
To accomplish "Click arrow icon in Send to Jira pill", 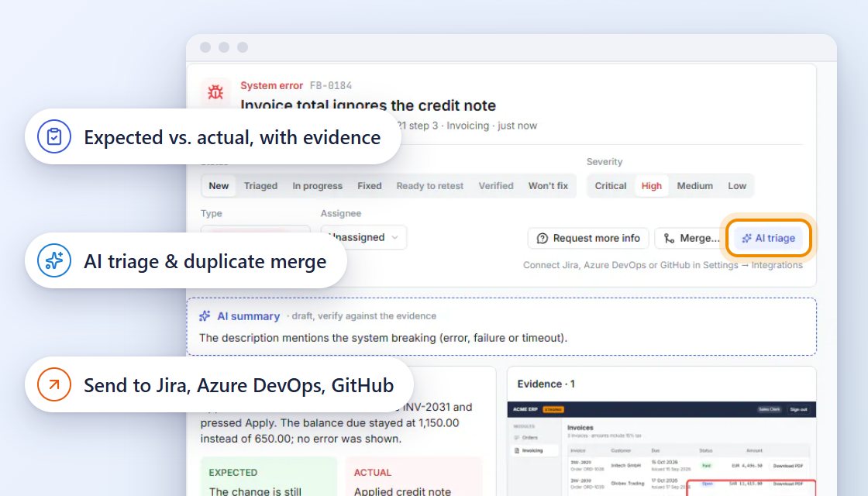I will tap(54, 384).
